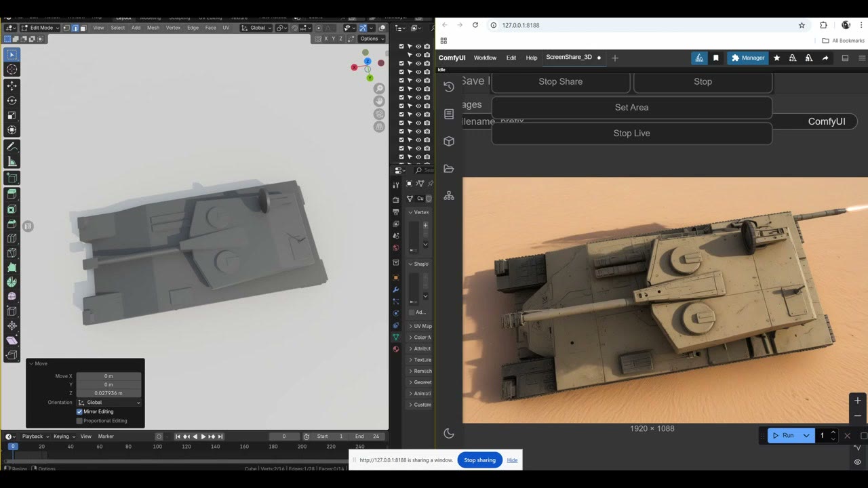This screenshot has height=488, width=868.
Task: Select the ScreenShare_3D workflow tab
Action: pos(569,58)
